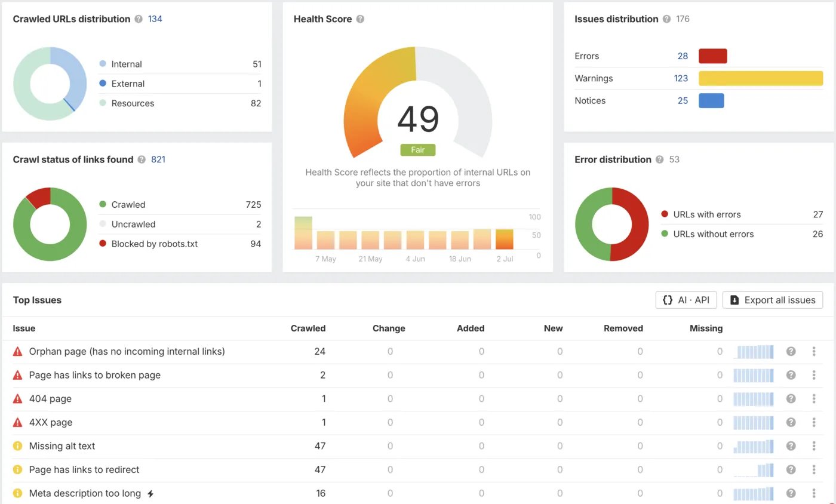Click the 2 Jul bar in Health Score history

coord(505,239)
